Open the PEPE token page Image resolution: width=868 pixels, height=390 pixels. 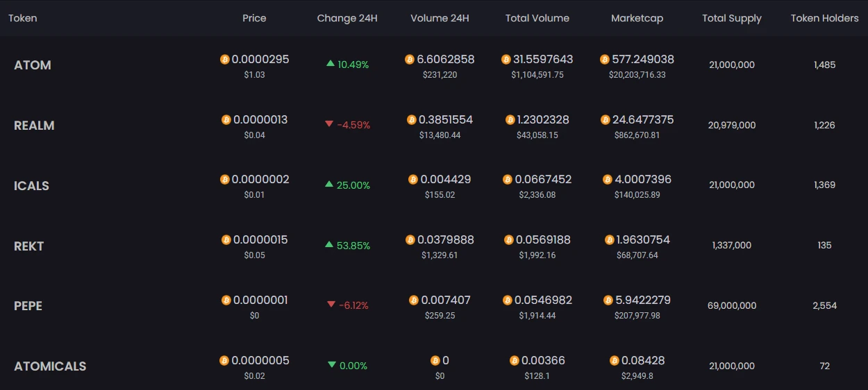click(x=28, y=306)
